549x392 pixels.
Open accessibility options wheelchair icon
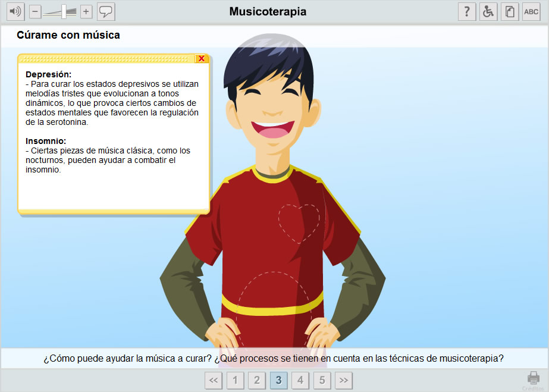[488, 11]
